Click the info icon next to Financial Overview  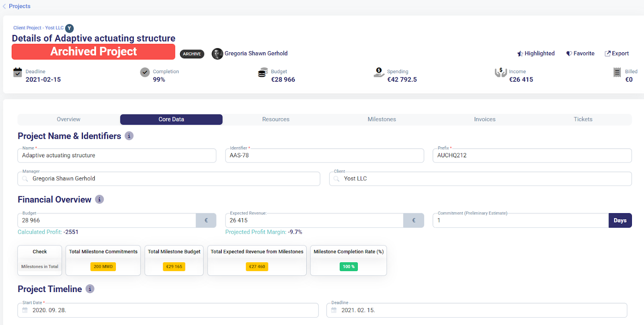click(x=99, y=200)
